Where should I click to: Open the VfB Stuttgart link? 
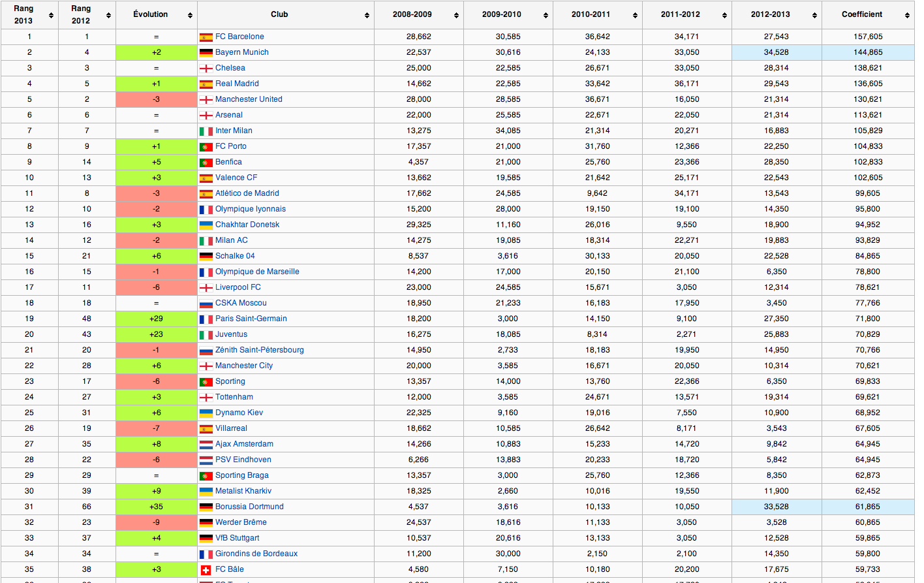point(238,538)
